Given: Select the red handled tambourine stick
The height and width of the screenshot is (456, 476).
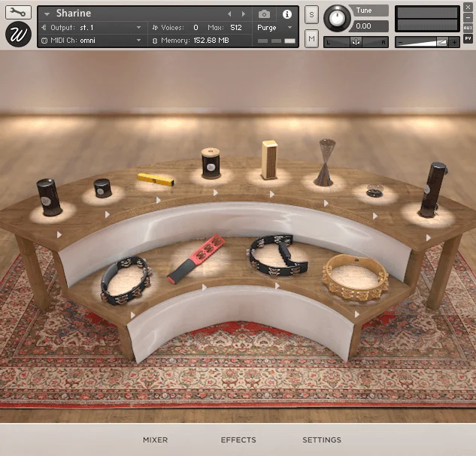Looking at the screenshot, I should coord(196,259).
